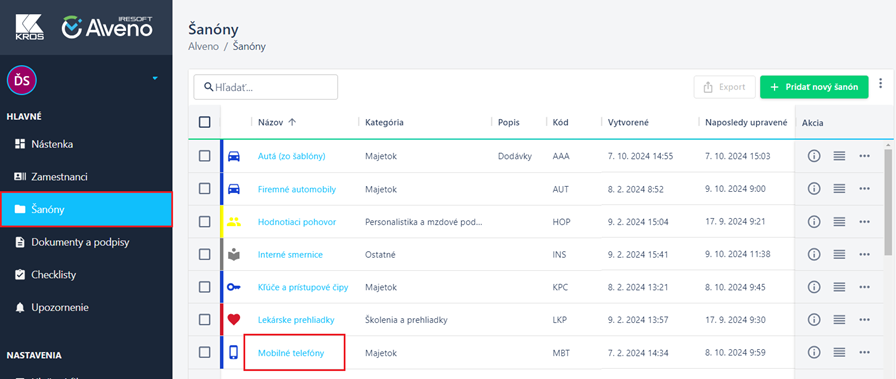The width and height of the screenshot is (896, 379).
Task: Click the phone icon of Mobilné telefóny
Action: click(234, 353)
